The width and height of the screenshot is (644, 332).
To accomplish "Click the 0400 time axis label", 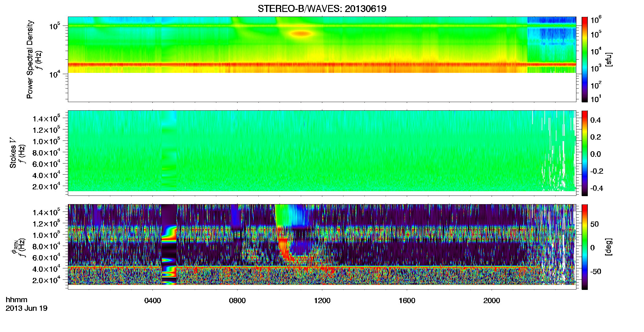I will pyautogui.click(x=153, y=301).
